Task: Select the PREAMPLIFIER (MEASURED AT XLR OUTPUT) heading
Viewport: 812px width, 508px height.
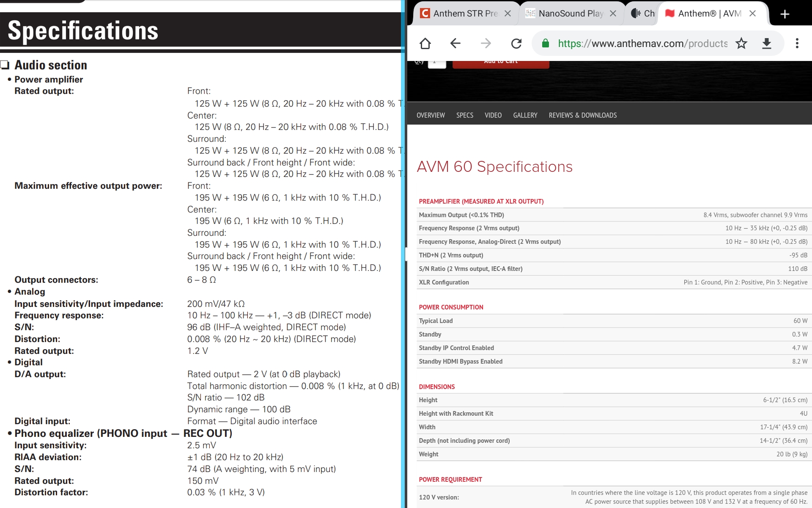Action: (x=481, y=202)
